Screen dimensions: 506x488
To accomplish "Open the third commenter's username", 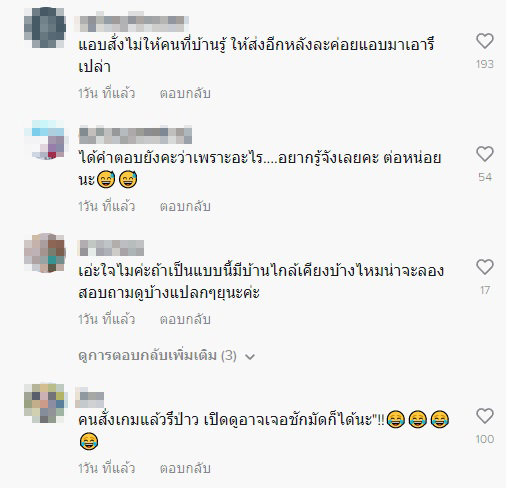I will (x=111, y=248).
